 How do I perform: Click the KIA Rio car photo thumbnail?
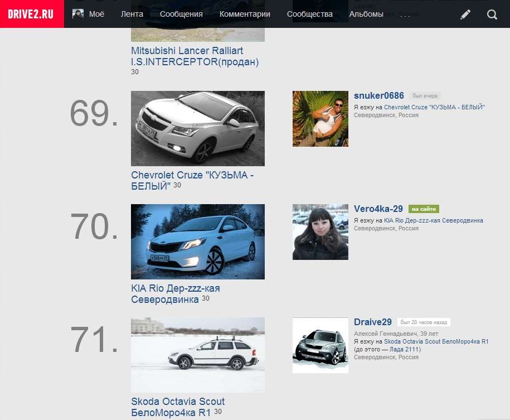click(x=197, y=241)
